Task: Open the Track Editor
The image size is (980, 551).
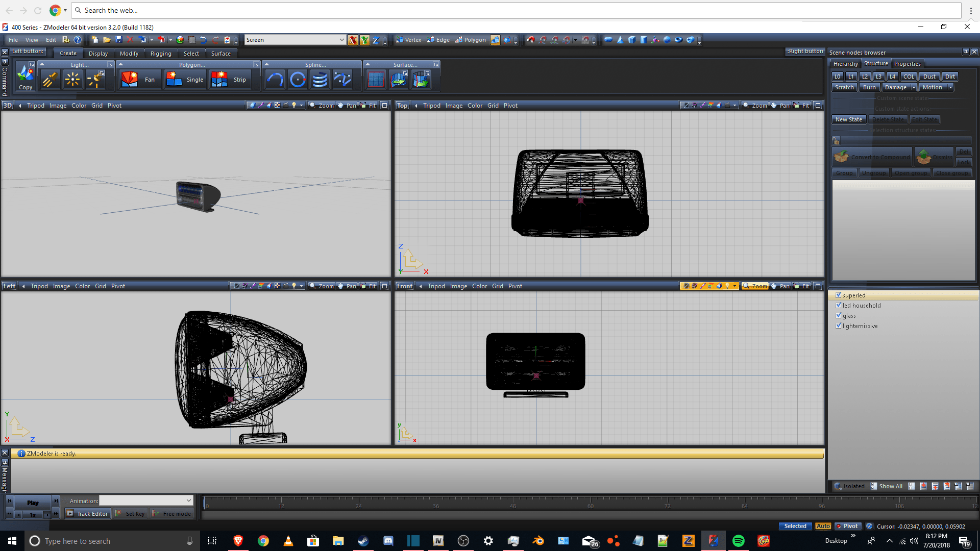Action: click(x=88, y=514)
